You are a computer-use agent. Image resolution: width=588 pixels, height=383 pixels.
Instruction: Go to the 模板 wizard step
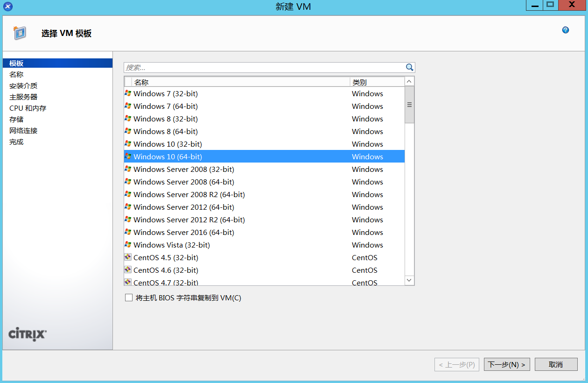57,63
